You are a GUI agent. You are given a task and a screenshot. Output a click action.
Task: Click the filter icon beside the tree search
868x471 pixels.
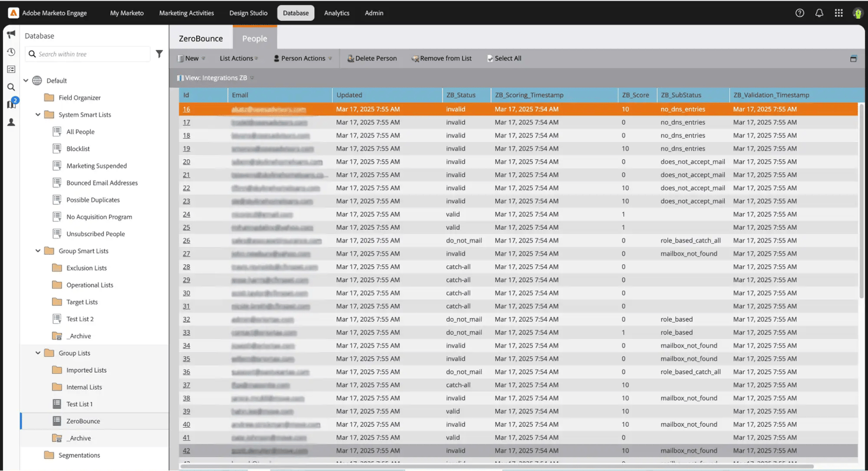point(159,54)
